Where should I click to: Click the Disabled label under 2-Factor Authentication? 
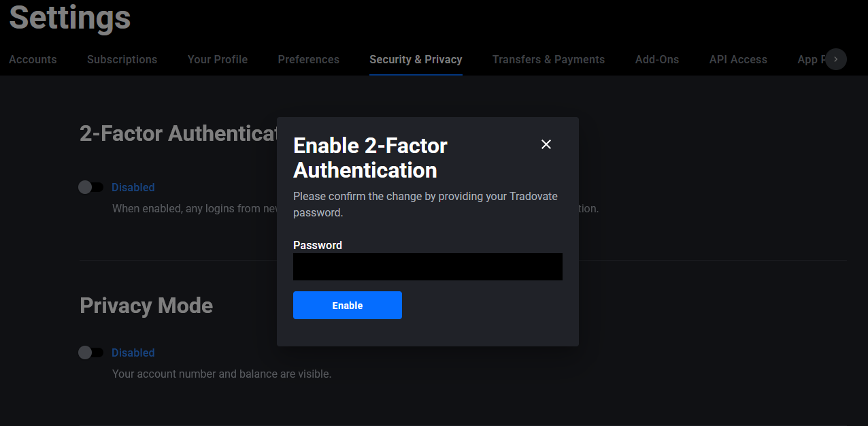click(x=133, y=187)
